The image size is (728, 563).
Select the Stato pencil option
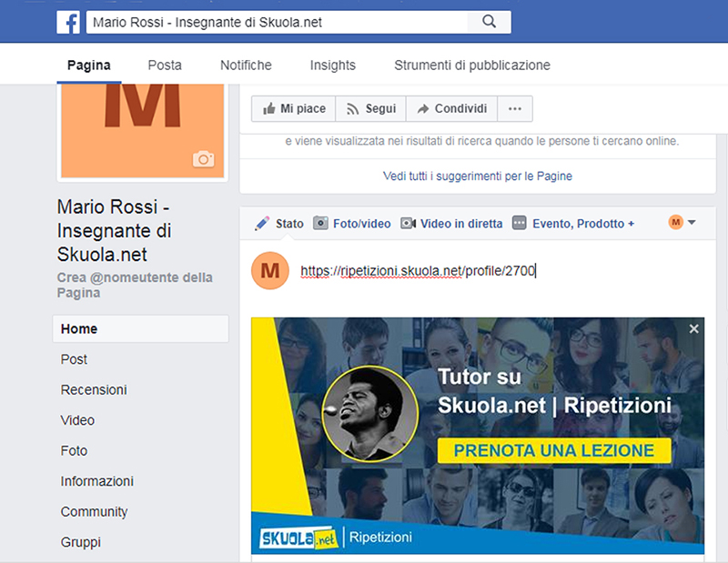coord(279,224)
